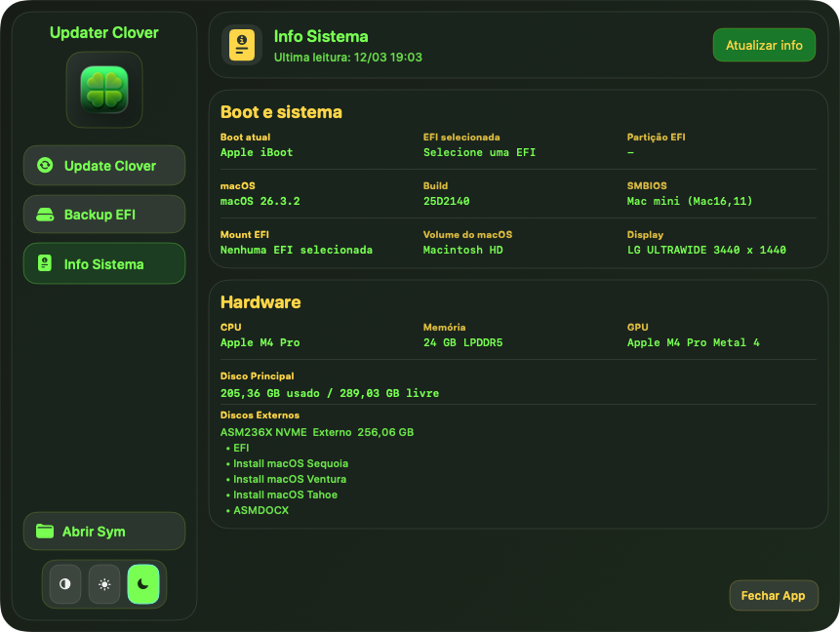Click the Updater Clover title

pyautogui.click(x=104, y=32)
